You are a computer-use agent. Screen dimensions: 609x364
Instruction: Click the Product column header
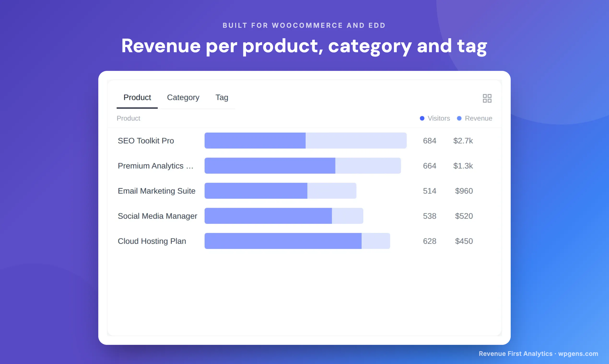(x=129, y=119)
